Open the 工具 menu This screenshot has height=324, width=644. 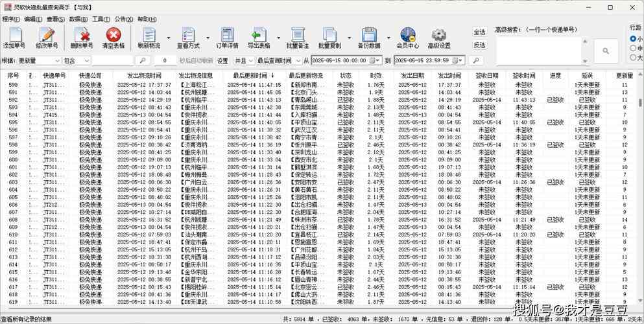[100, 19]
